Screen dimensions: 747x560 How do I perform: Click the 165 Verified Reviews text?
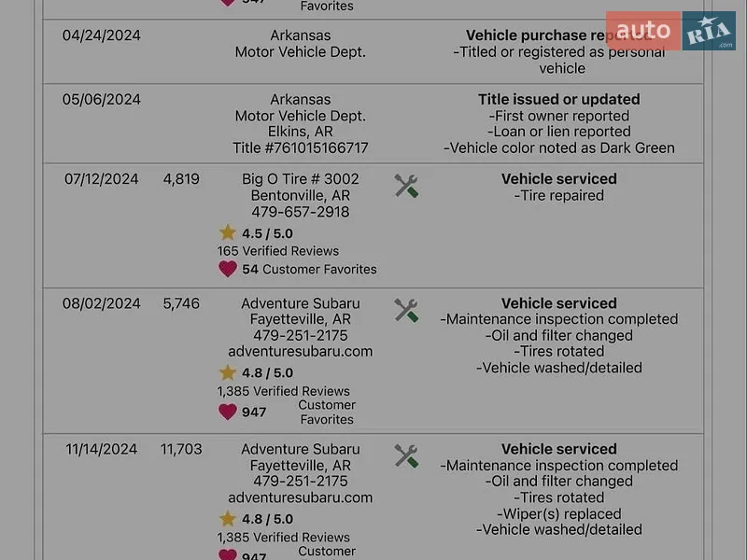click(278, 251)
